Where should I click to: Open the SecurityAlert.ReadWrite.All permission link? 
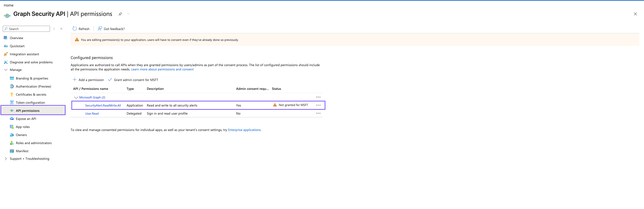click(103, 106)
